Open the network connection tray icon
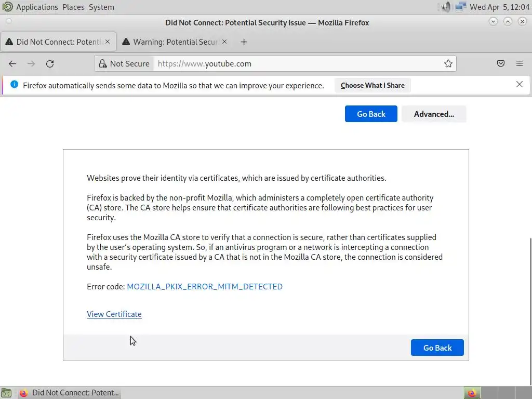532x399 pixels. click(460, 7)
